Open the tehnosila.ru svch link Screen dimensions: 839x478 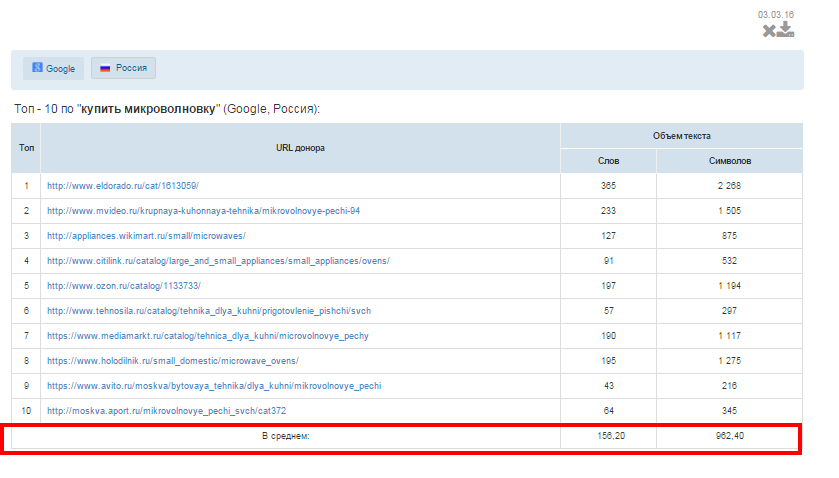tap(209, 311)
